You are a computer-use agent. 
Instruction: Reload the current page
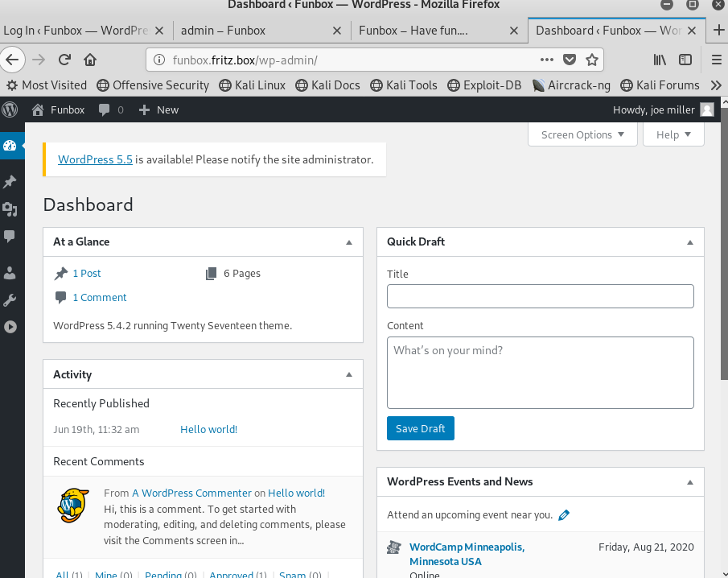64,60
